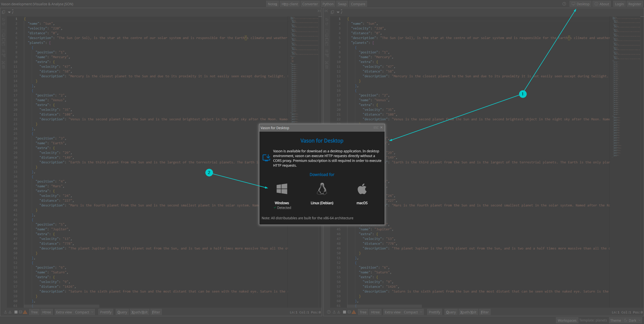Viewport: 644px width, 324px height.
Task: Collapse the left editor pane
Action: 319,11
